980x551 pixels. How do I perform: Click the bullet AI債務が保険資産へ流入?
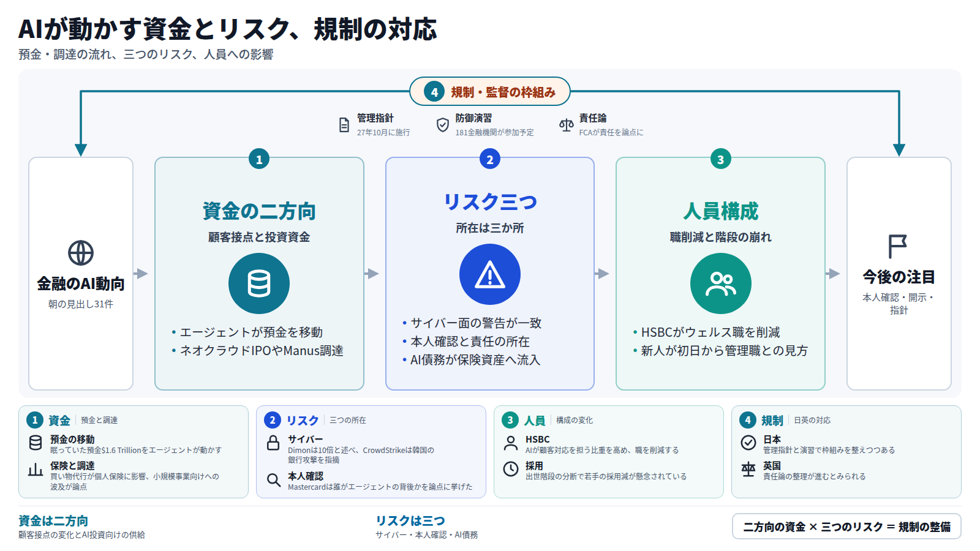click(x=475, y=360)
